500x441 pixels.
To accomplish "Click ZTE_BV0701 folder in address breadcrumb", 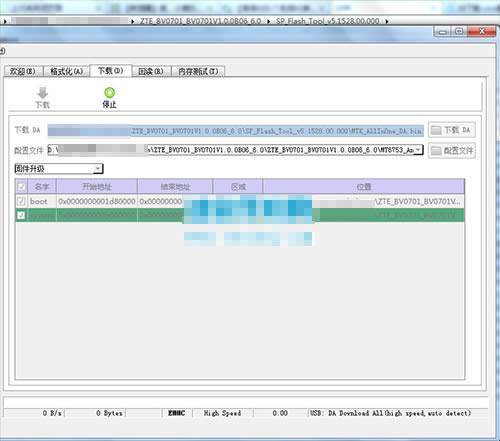I will pyautogui.click(x=200, y=21).
